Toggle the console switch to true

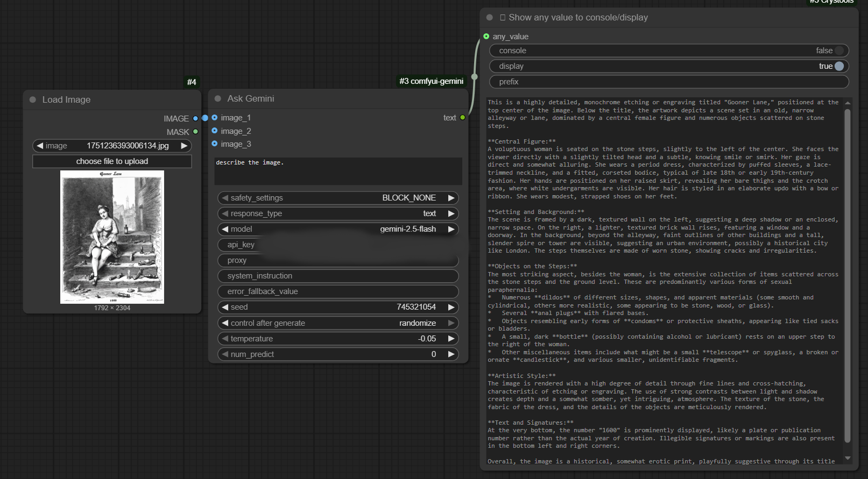(839, 51)
